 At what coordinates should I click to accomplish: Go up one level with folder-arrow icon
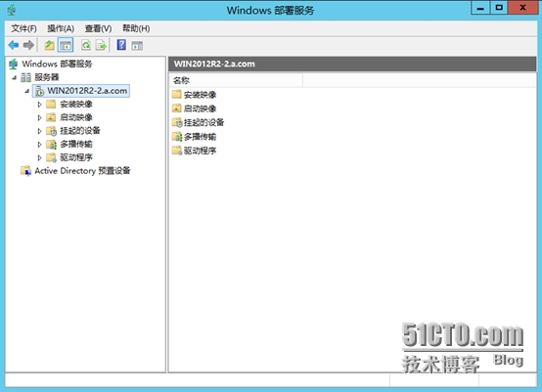50,45
